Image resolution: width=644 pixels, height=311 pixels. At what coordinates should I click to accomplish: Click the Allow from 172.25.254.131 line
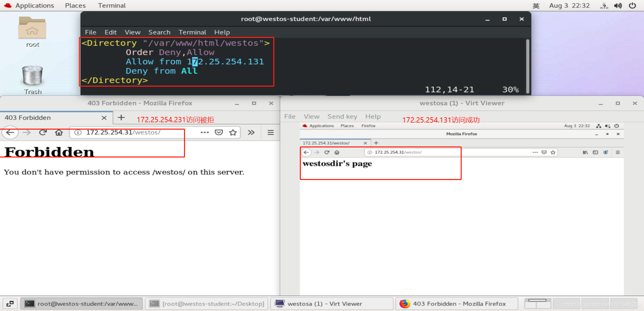click(195, 62)
